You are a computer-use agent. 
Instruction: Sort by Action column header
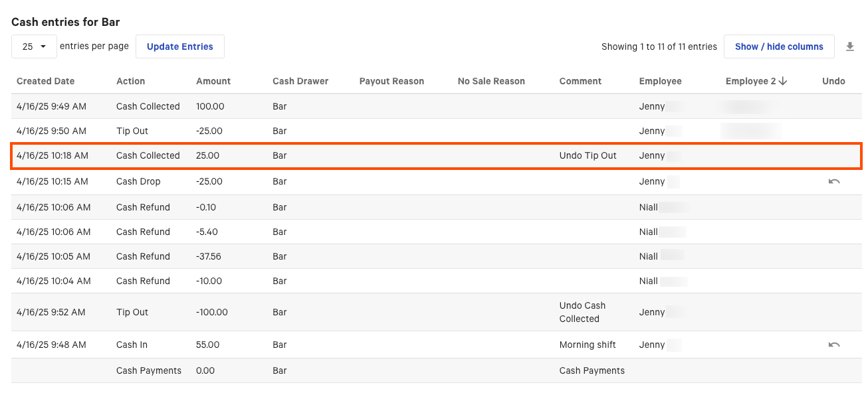[130, 81]
